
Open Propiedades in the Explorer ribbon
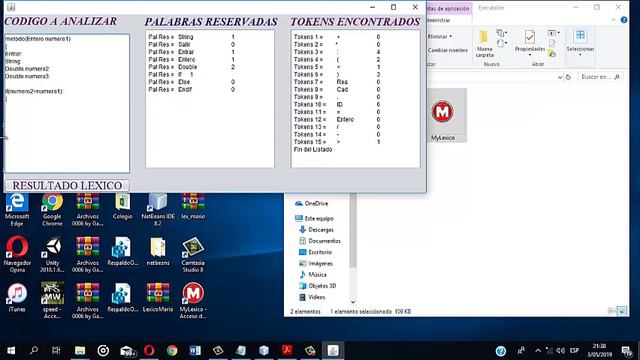[x=530, y=42]
